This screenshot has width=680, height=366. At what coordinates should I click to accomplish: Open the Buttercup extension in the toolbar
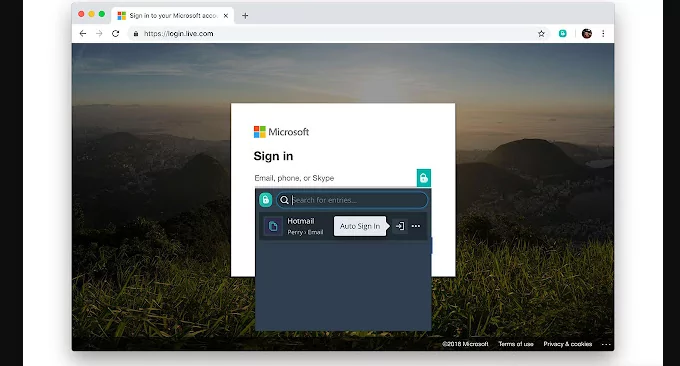click(562, 33)
